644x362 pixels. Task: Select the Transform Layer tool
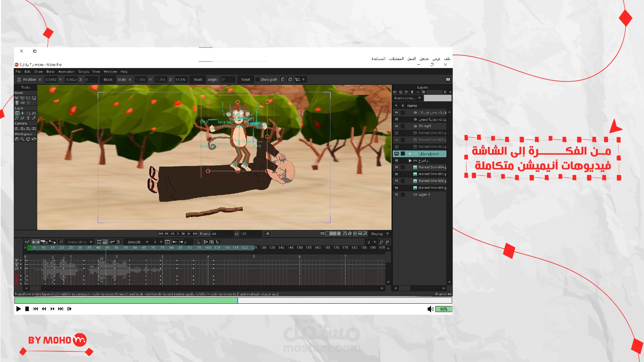(x=17, y=113)
